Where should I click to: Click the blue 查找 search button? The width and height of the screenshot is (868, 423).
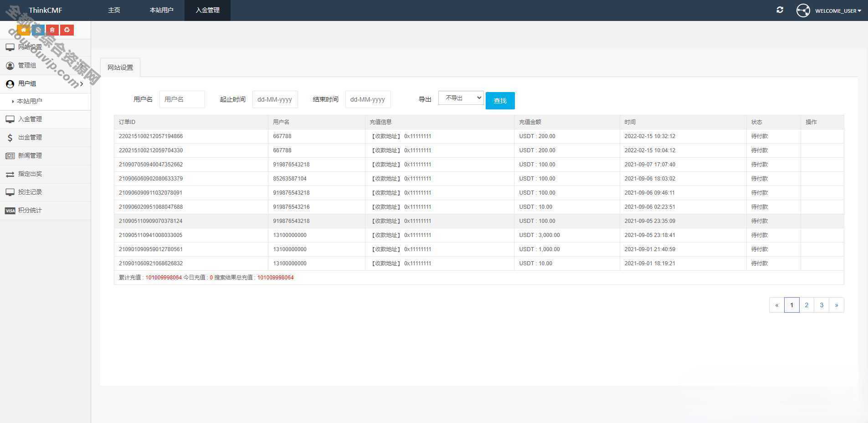pos(500,101)
